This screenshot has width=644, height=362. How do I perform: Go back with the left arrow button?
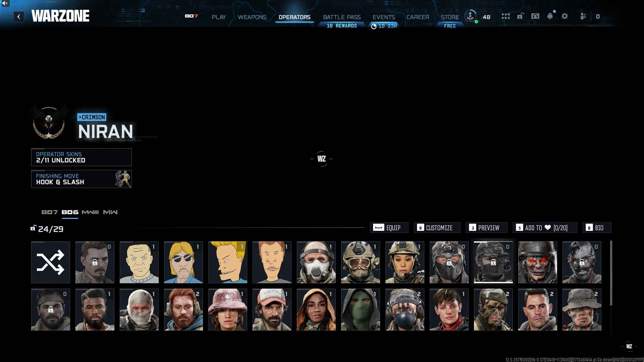pyautogui.click(x=19, y=16)
